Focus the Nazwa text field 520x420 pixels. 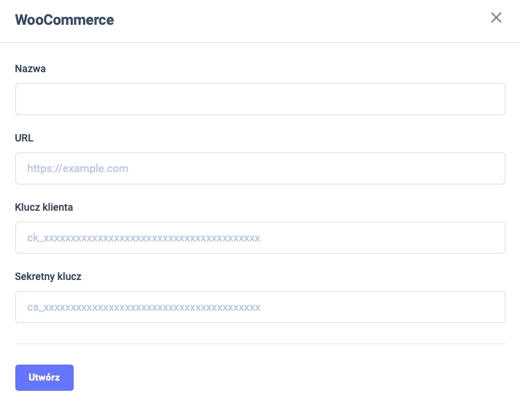tap(260, 99)
